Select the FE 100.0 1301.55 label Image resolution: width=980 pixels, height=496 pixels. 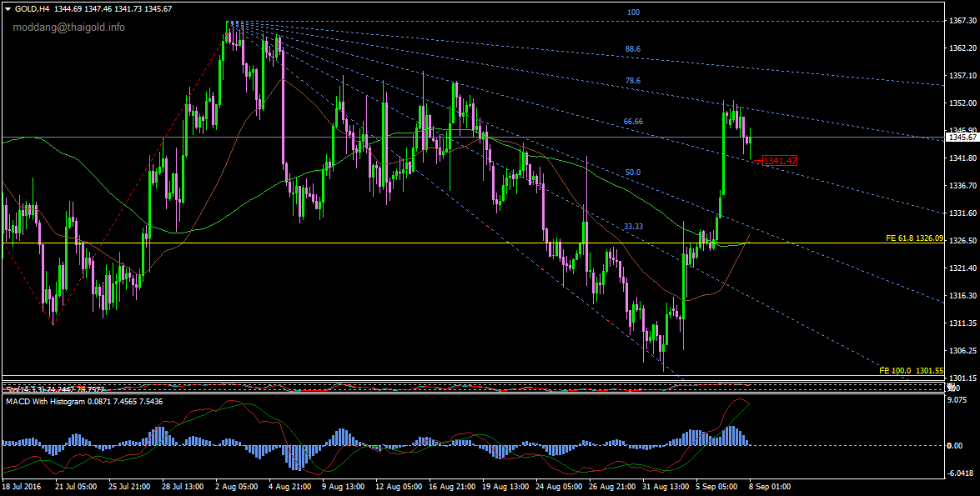[911, 370]
